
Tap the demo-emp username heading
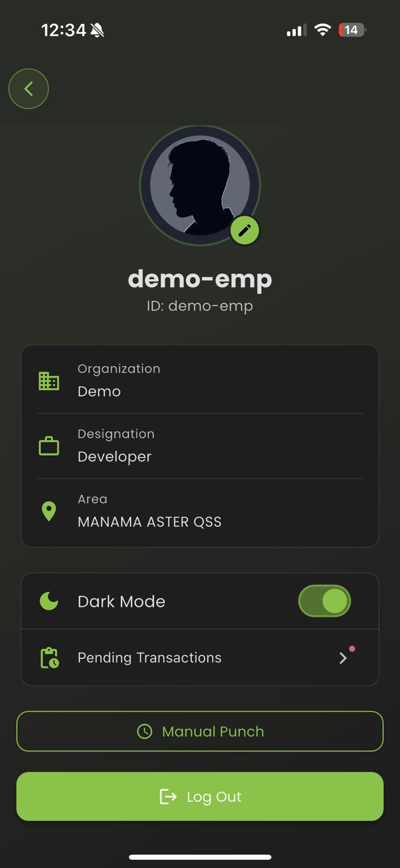click(x=199, y=279)
